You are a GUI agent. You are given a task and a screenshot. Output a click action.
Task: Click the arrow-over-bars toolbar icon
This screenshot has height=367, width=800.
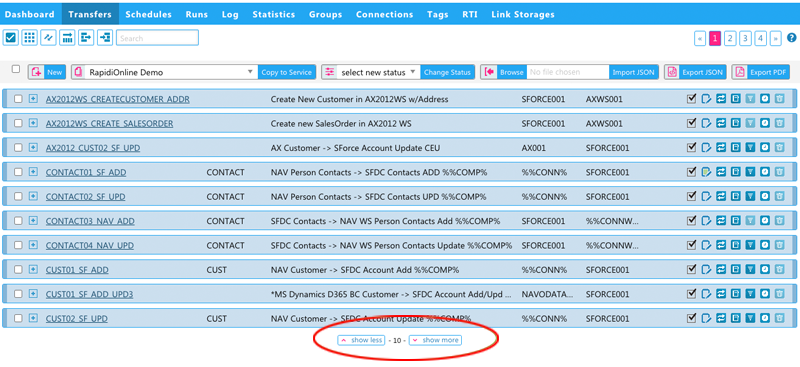tap(67, 37)
